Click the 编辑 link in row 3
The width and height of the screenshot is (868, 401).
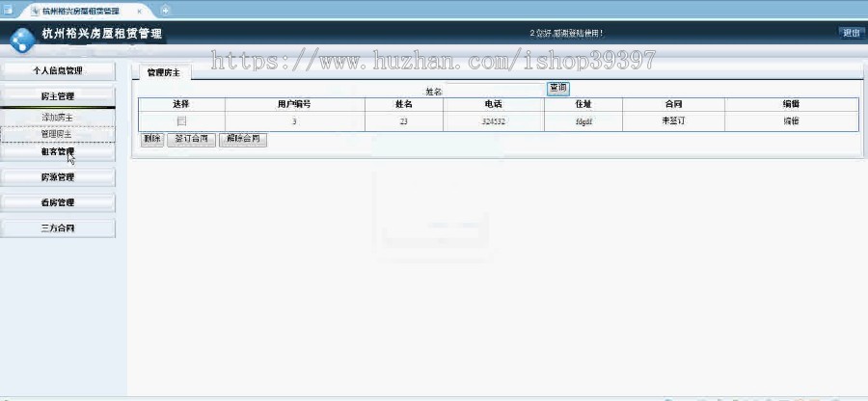(x=791, y=121)
